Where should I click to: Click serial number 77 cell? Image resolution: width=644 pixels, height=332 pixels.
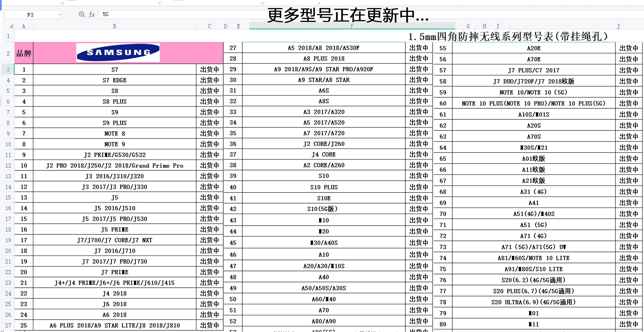[443, 291]
